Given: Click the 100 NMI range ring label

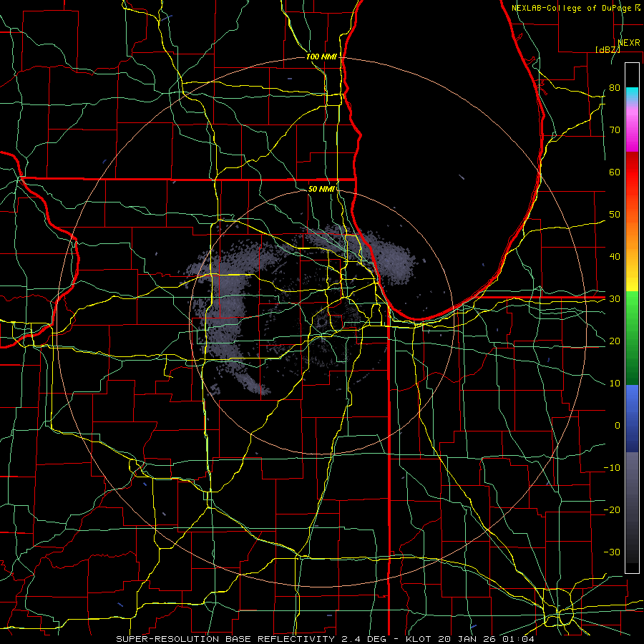Looking at the screenshot, I should [x=321, y=57].
